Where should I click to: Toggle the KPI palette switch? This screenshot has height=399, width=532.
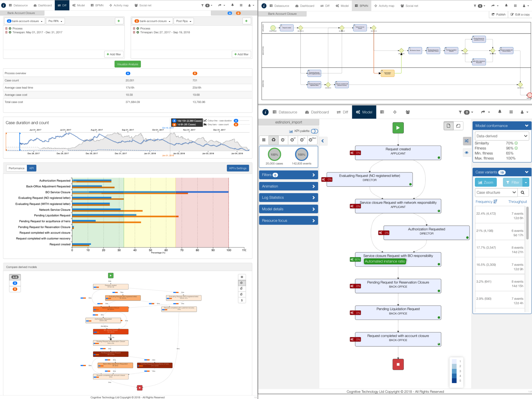(x=314, y=131)
